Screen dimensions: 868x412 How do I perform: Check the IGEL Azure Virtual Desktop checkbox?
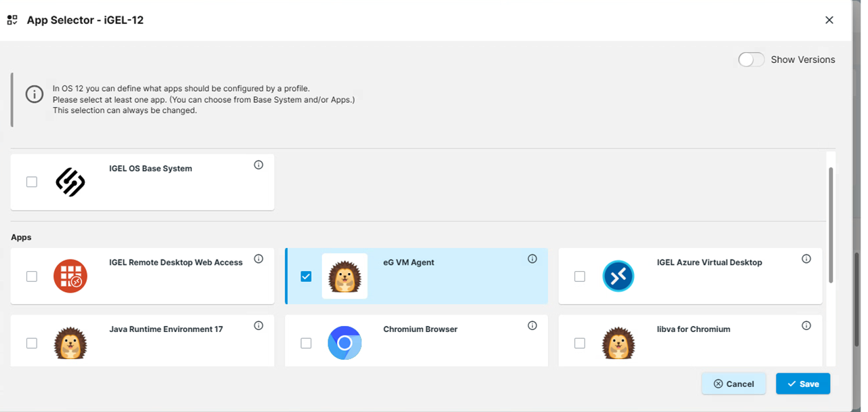tap(580, 276)
